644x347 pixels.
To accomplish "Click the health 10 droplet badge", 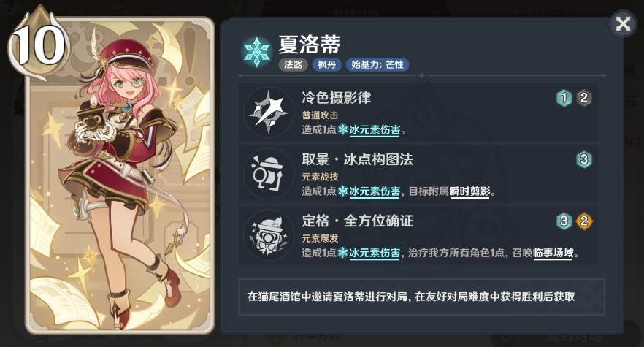I will tap(38, 44).
